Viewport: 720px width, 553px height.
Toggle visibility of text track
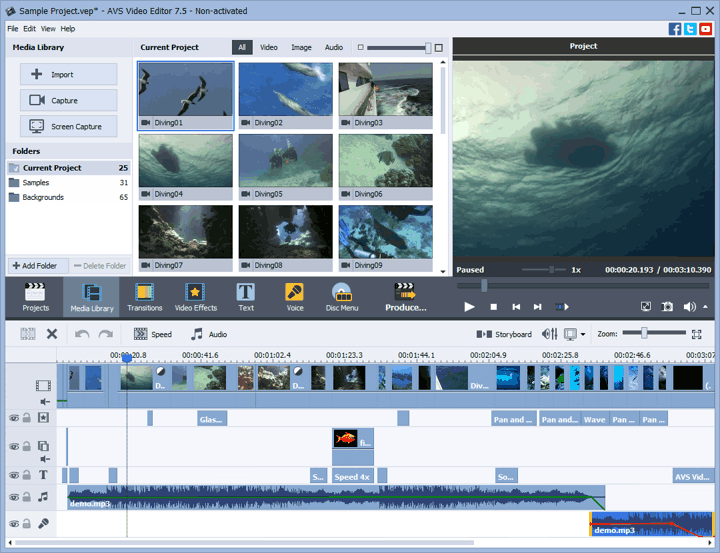14,475
